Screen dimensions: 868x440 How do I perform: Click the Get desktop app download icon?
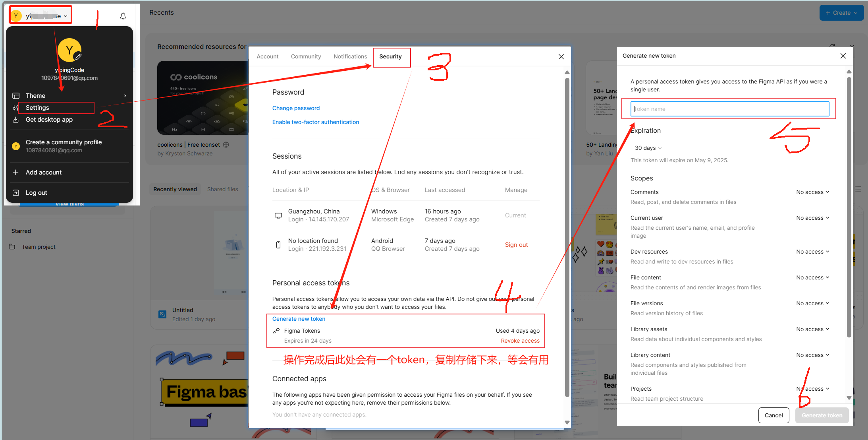tap(16, 120)
